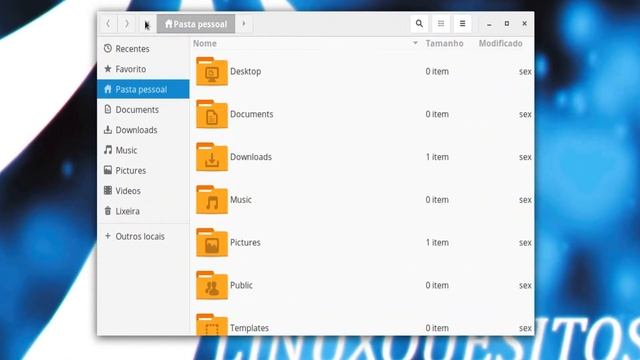Open Videos in the sidebar
Viewport: 640px width, 360px height.
click(x=143, y=191)
